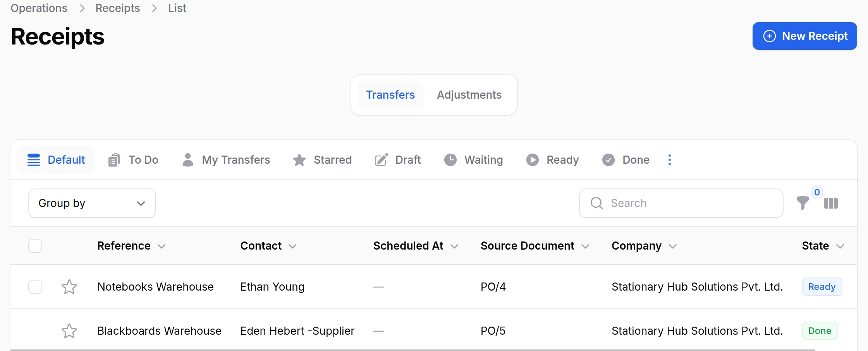This screenshot has width=868, height=351.
Task: Sort by Reference column chevron
Action: pyautogui.click(x=162, y=247)
